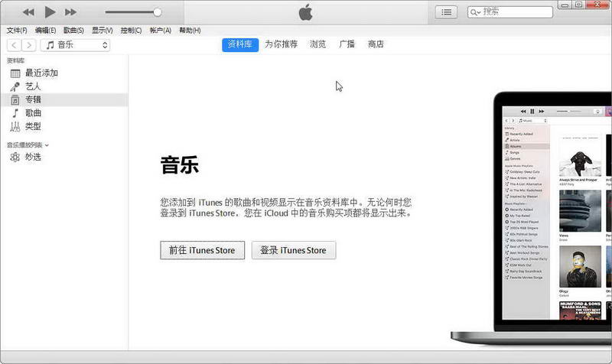This screenshot has height=364, width=612.
Task: Collapse the 音乐播放列表 section
Action: tap(47, 145)
